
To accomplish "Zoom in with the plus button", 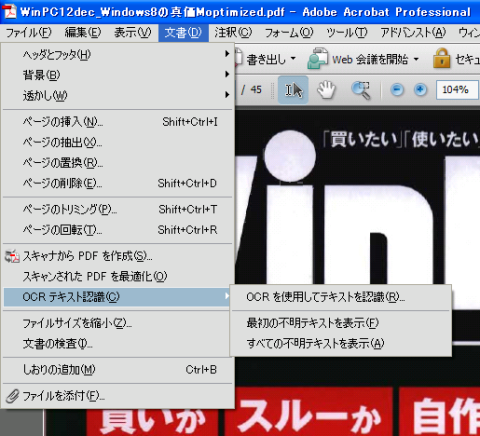I will point(420,90).
